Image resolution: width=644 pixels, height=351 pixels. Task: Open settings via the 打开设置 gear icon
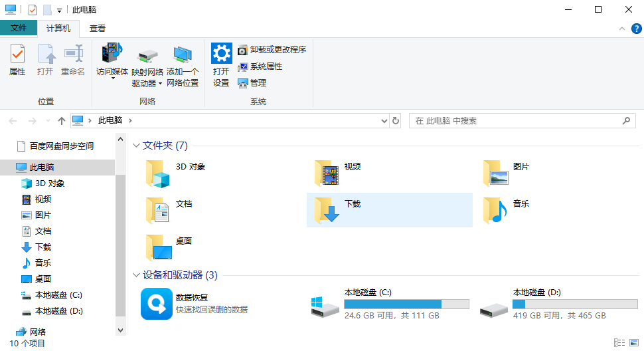(221, 53)
